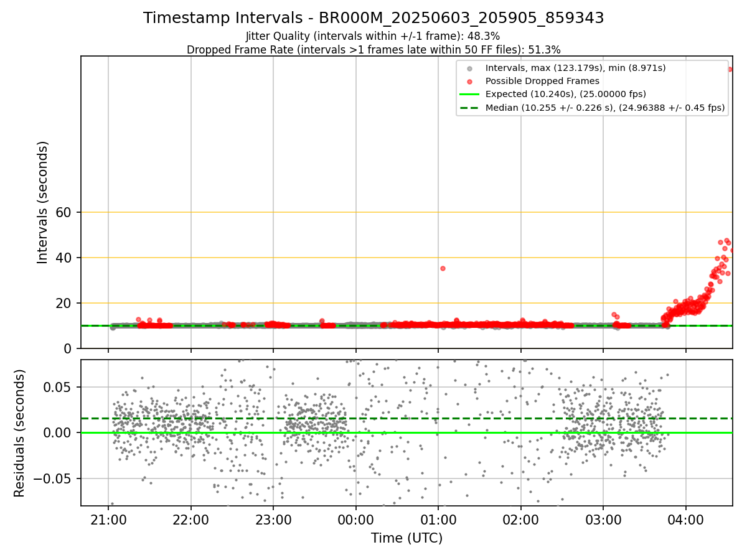Click the solid green line sample in legend

click(x=470, y=94)
